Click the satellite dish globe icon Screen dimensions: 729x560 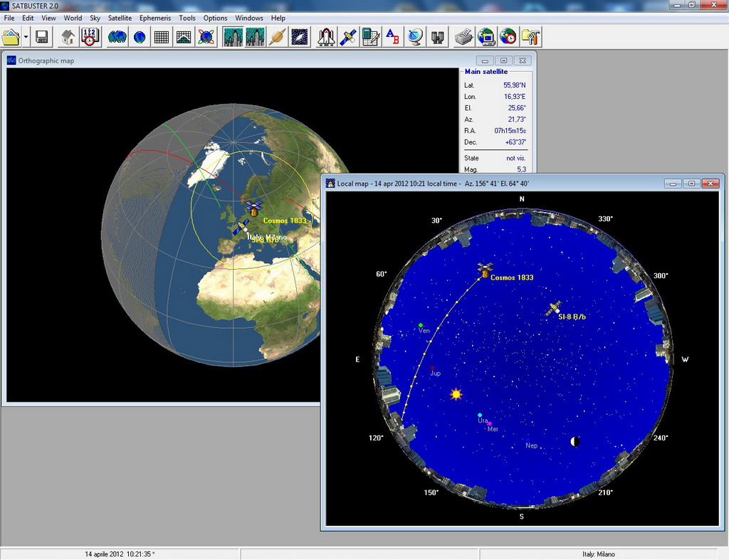[x=415, y=37]
